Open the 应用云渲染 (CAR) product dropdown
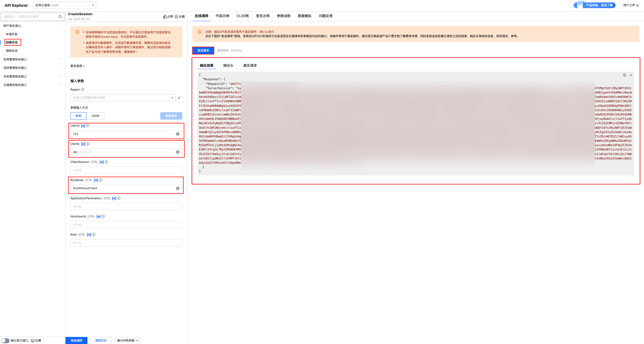 [64, 5]
